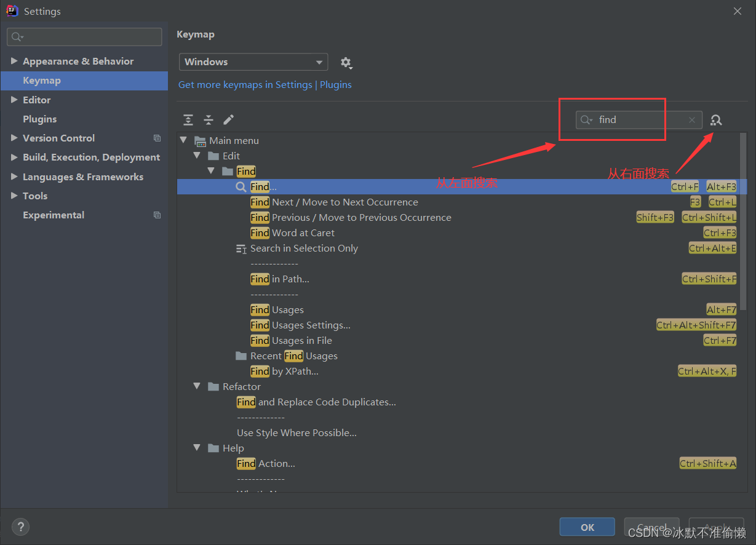Select Find Previous / Move to Previous Occurrence
Viewport: 756px width, 545px height.
click(351, 218)
